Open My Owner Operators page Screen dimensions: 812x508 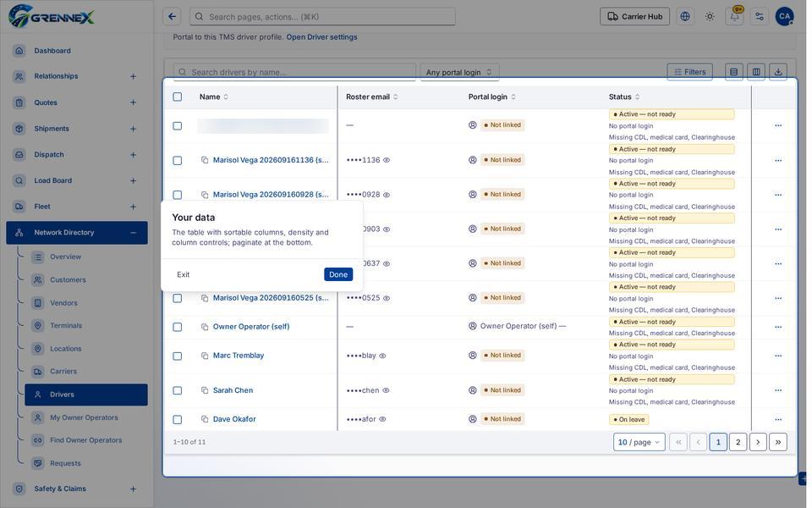tap(85, 417)
